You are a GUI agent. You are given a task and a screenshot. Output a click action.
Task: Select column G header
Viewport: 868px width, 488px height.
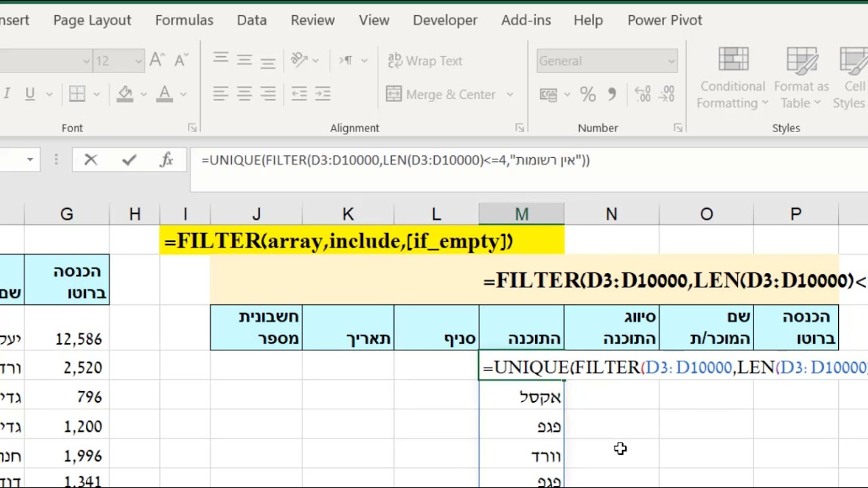point(66,214)
